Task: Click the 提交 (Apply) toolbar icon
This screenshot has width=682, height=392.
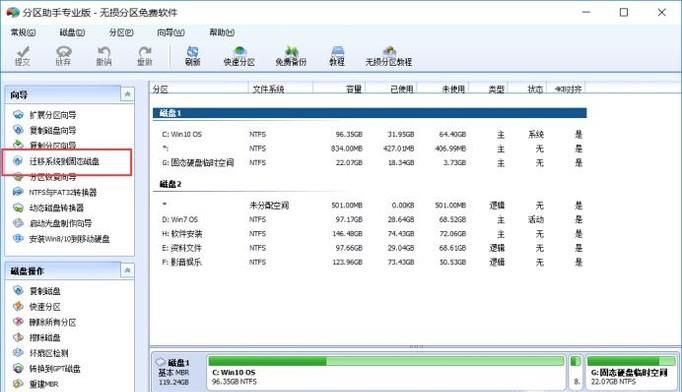Action: click(x=23, y=56)
